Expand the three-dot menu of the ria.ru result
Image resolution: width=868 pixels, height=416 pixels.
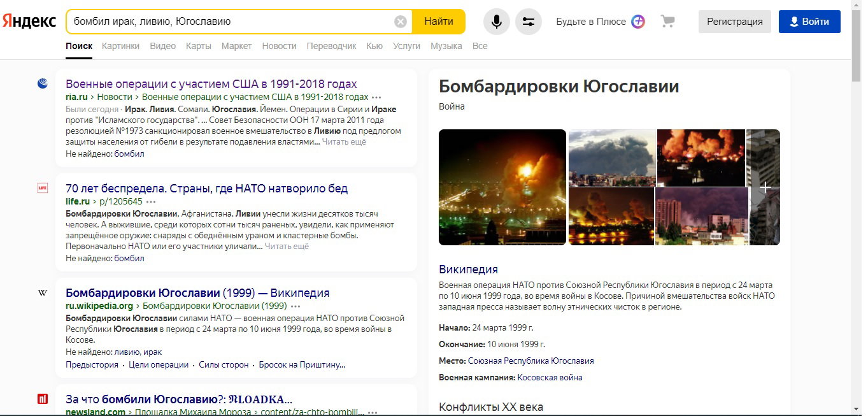(x=376, y=97)
